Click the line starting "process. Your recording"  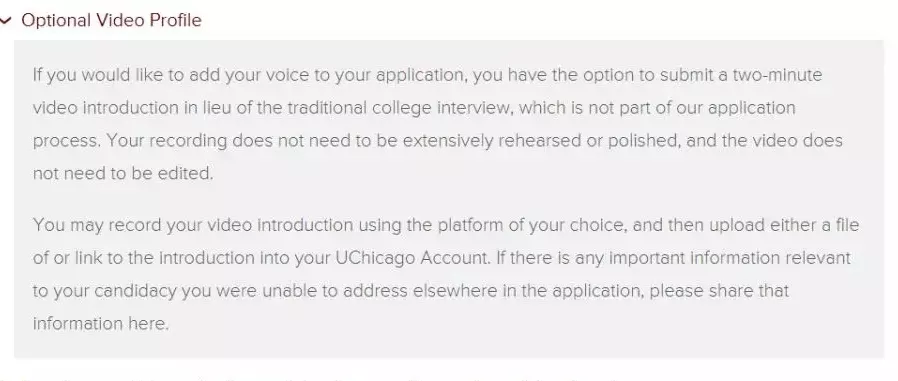point(438,140)
